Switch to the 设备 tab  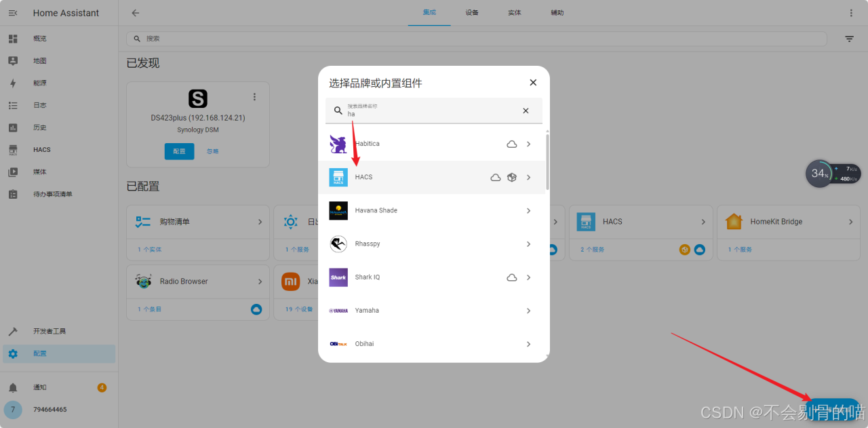point(471,12)
